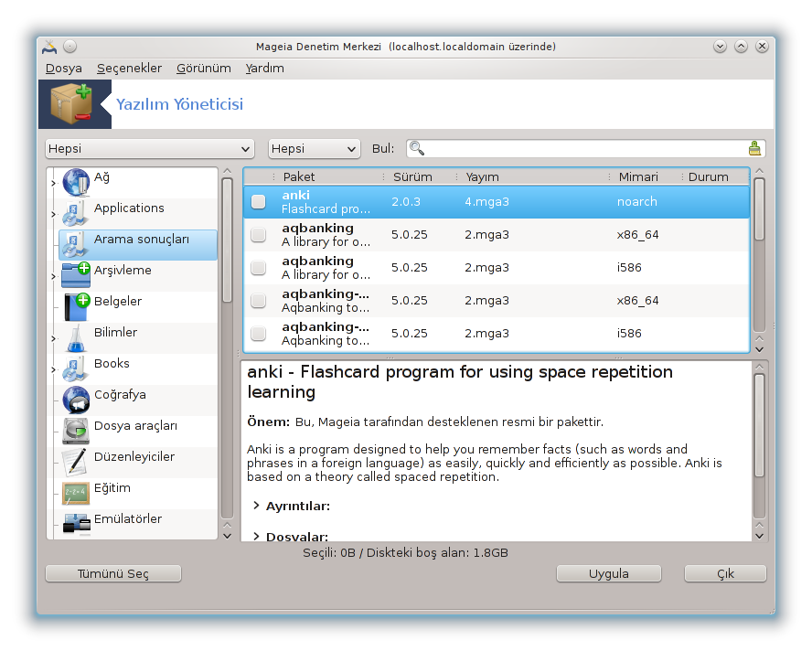Tick the Aqbanking tools i586 package checkbox
This screenshot has width=812, height=651.
[x=258, y=334]
